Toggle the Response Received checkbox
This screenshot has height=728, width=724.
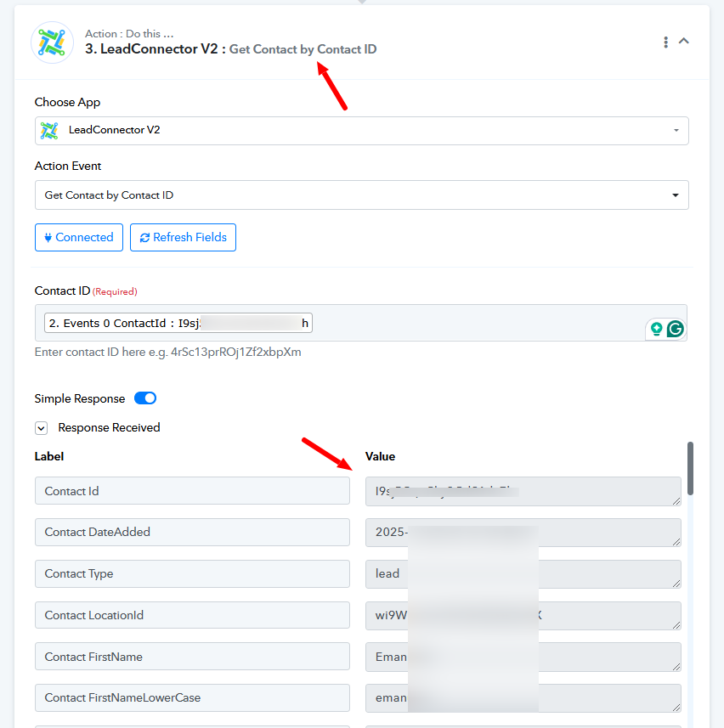(x=42, y=427)
